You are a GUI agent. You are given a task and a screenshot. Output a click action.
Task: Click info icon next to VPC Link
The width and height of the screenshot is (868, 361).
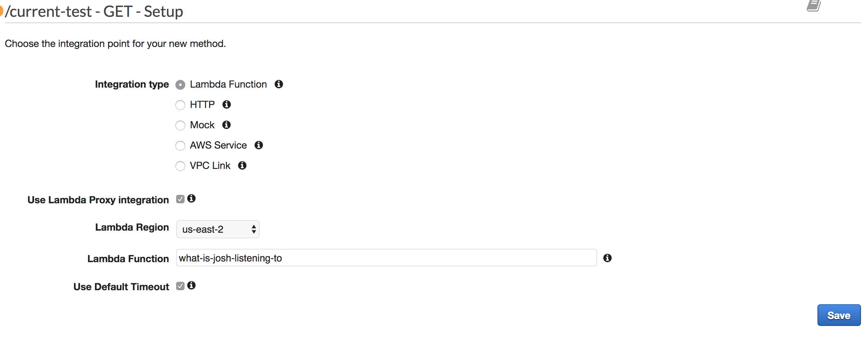point(242,165)
